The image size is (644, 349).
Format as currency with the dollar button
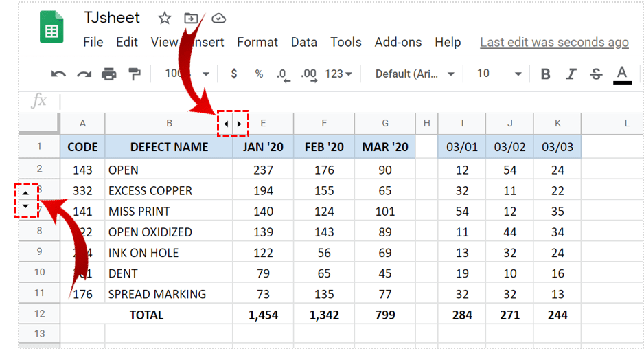(234, 74)
